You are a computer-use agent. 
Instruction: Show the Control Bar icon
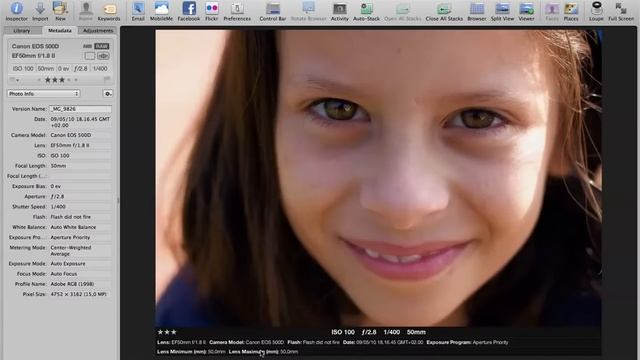tap(273, 8)
